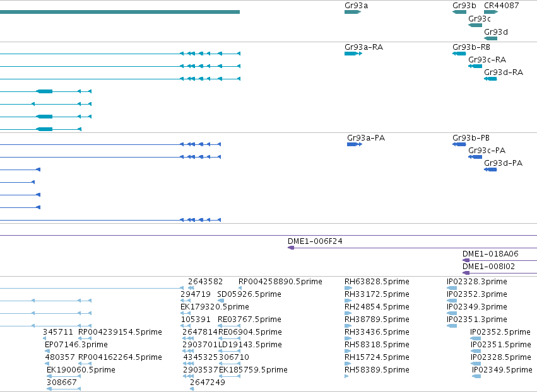Viewport: 537px width, 392px height.
Task: Open EST RP004162264.5prime
Action: [x=120, y=357]
